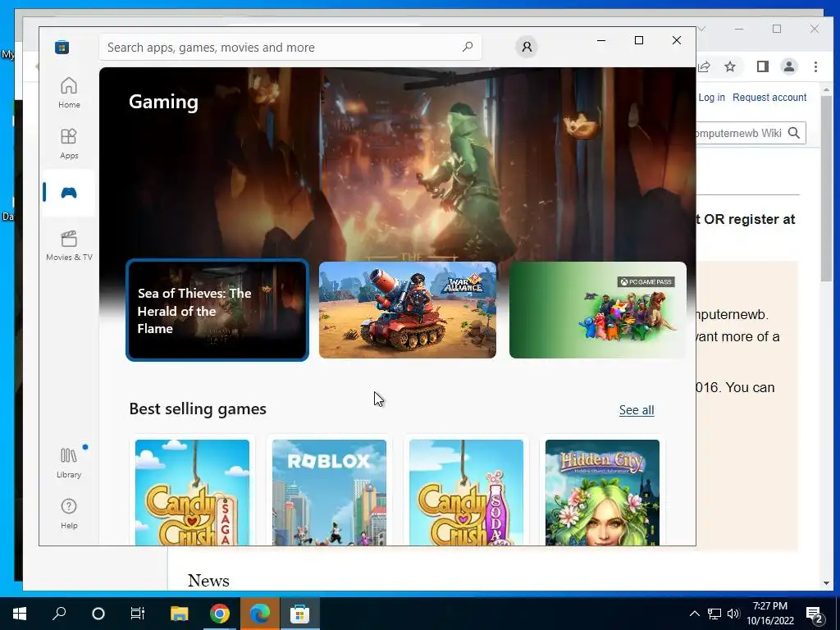Click Chrome's scrollbar down arrow
This screenshot has height=630, width=840.
click(x=826, y=583)
